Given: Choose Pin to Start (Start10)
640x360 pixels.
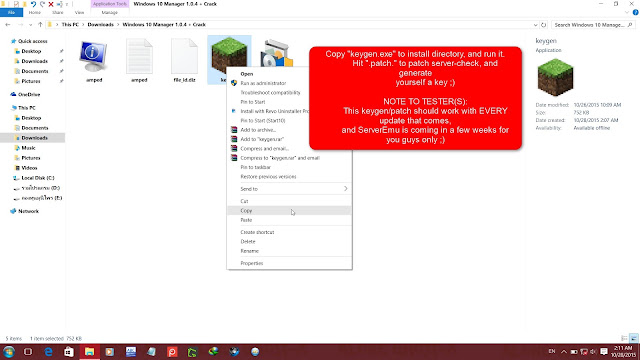Looking at the screenshot, I should click(x=262, y=121).
